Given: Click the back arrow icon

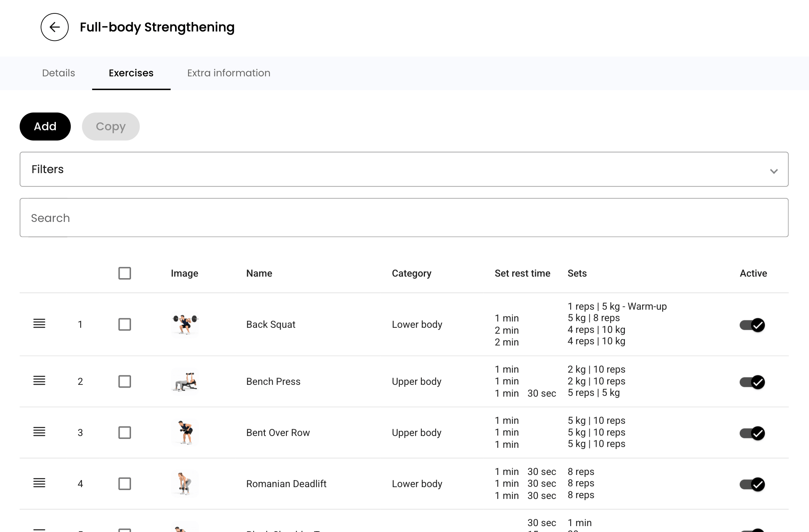Looking at the screenshot, I should pos(55,27).
